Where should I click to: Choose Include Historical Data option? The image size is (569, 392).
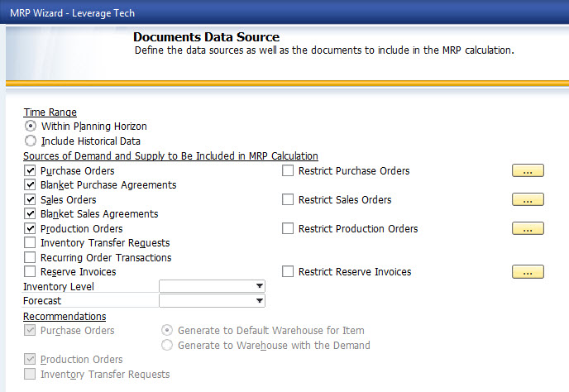(31, 141)
